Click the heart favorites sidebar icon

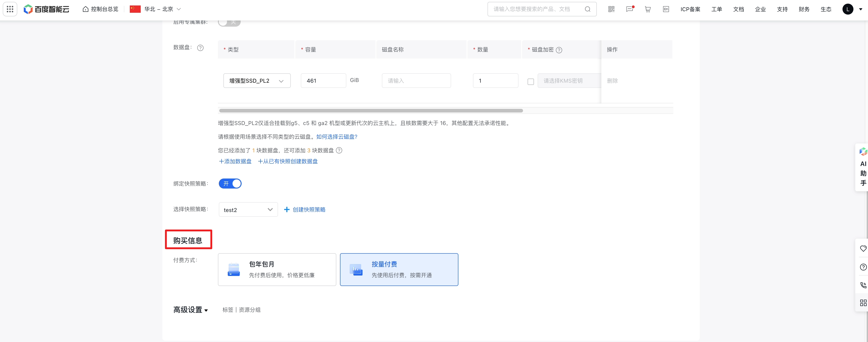(863, 249)
